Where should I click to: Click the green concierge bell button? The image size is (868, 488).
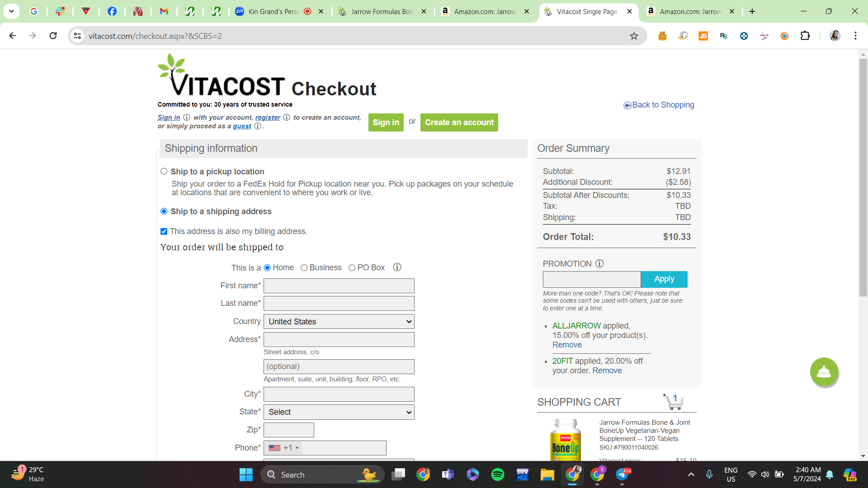(824, 372)
